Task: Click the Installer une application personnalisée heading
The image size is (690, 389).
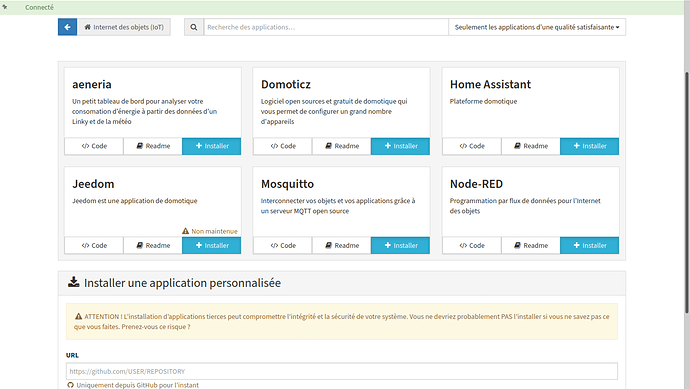Action: [182, 283]
